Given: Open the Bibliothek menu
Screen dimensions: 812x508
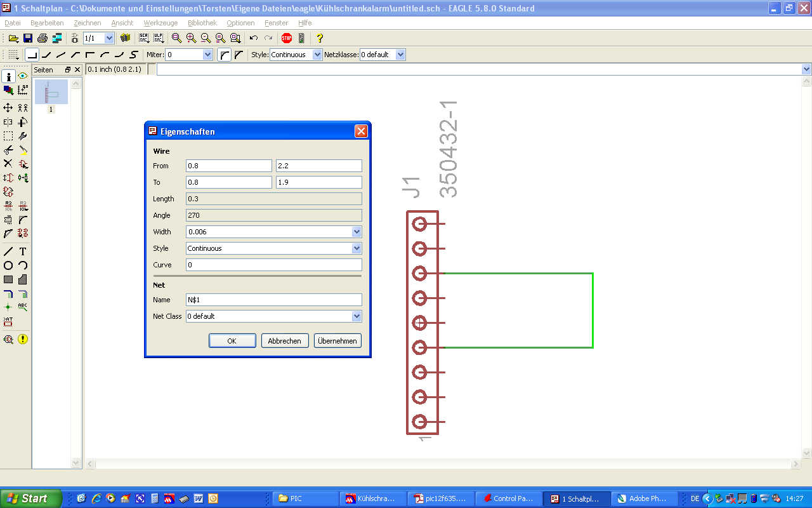Looking at the screenshot, I should point(202,23).
